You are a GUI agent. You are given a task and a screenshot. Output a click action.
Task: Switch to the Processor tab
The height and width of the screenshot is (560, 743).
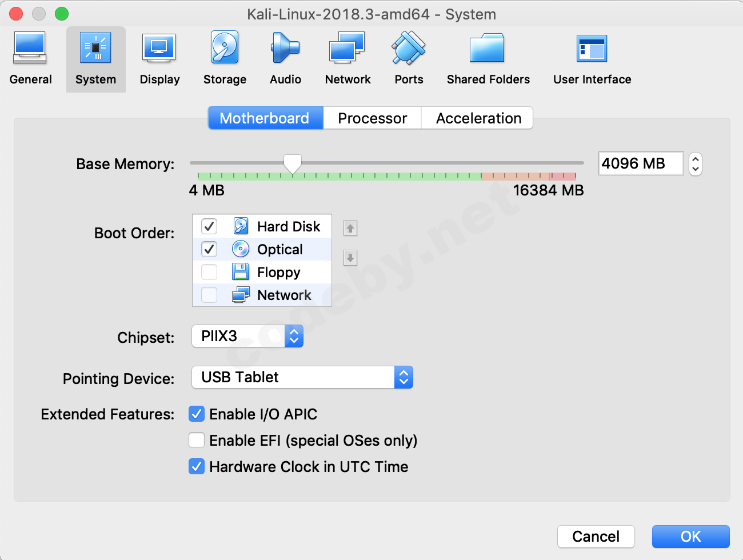tap(372, 118)
